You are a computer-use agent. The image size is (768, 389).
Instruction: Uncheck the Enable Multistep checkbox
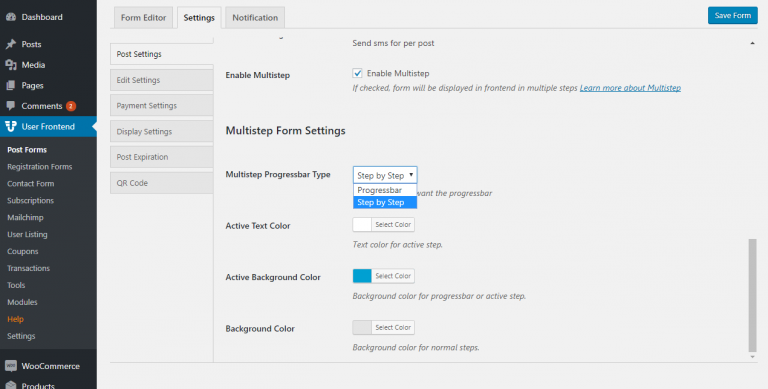358,73
